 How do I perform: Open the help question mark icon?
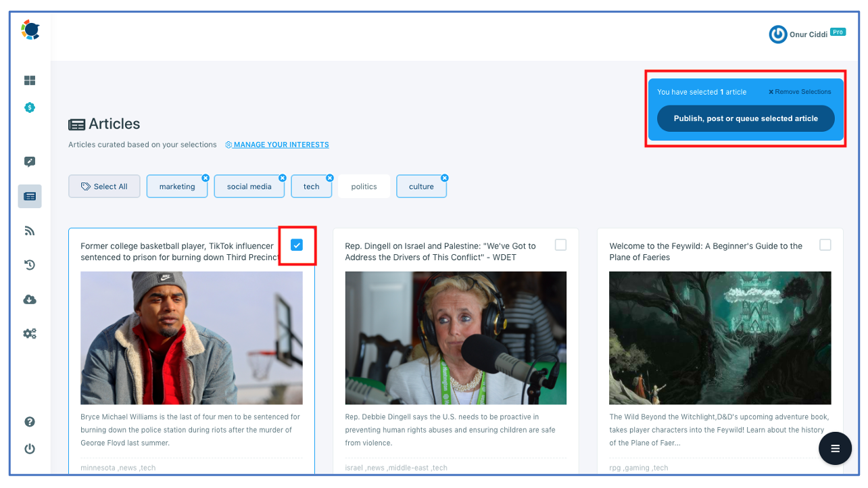pos(30,422)
